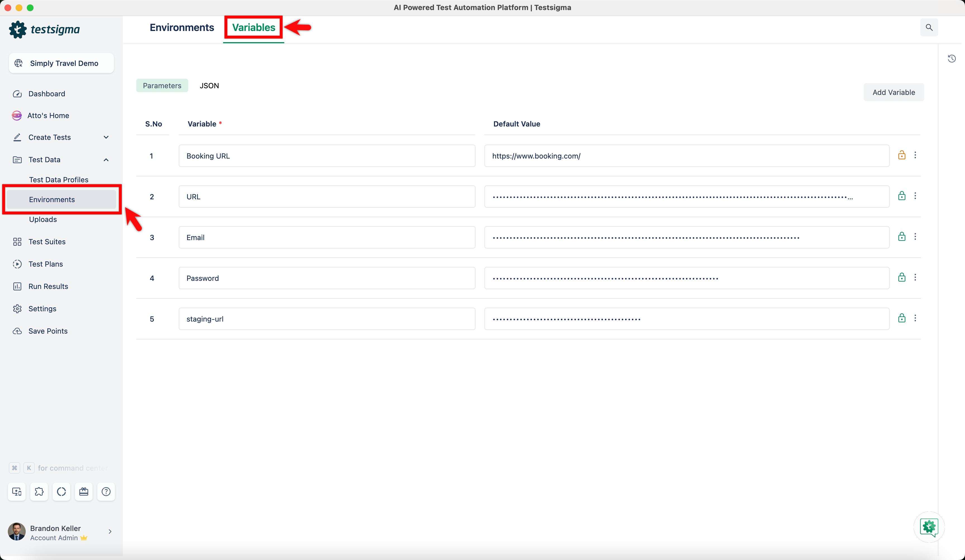Click the Testsigma chat assistant icon

point(929,527)
